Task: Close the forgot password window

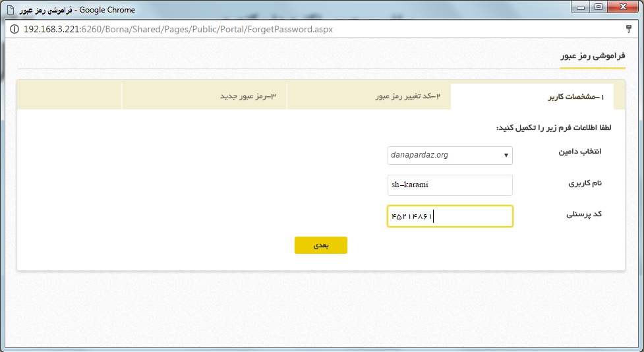Action: tap(623, 7)
